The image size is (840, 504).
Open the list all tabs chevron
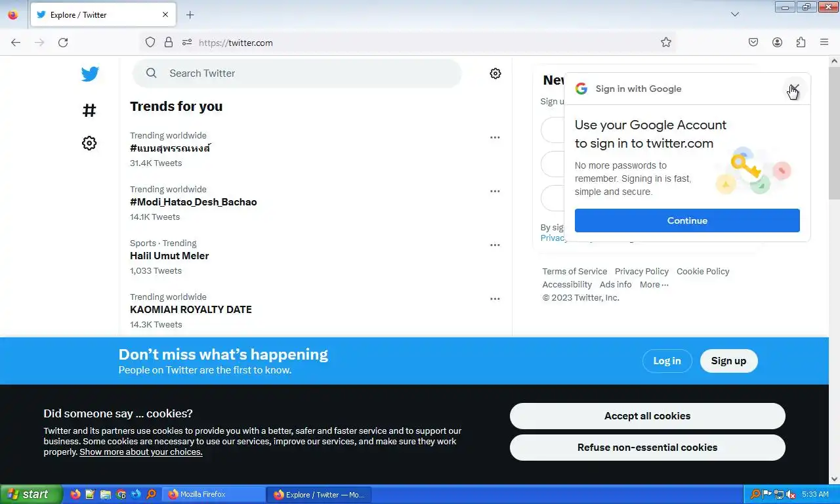[x=735, y=14]
